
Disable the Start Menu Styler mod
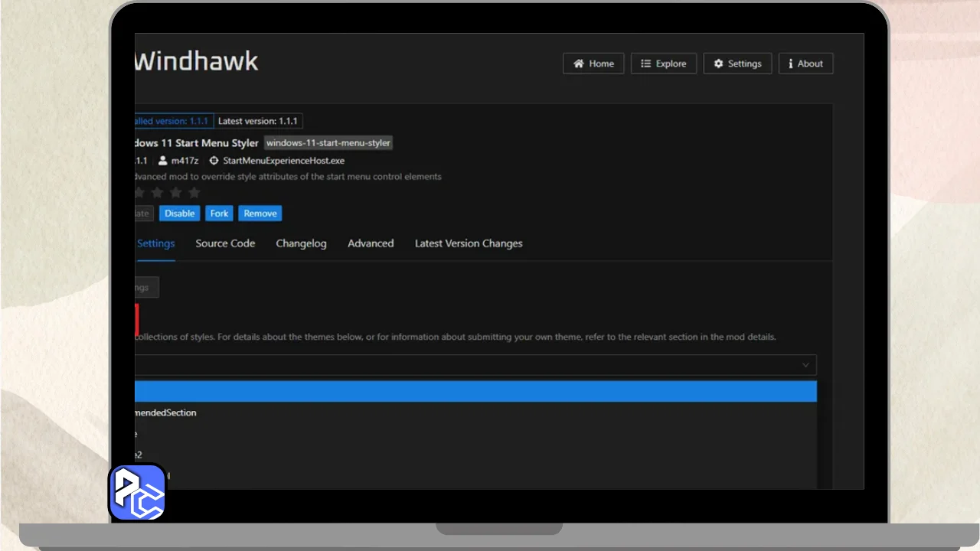pos(179,214)
